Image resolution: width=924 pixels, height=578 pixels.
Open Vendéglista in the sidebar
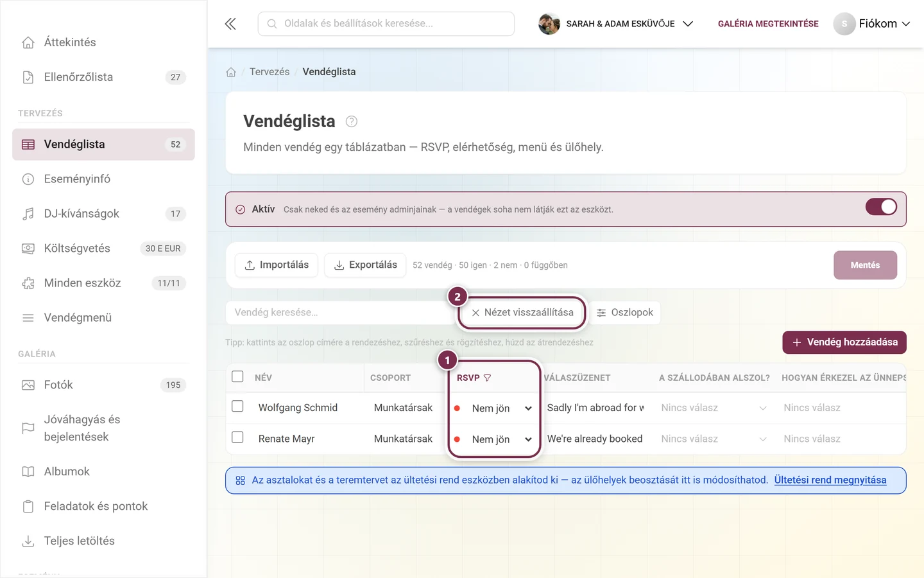pyautogui.click(x=103, y=144)
